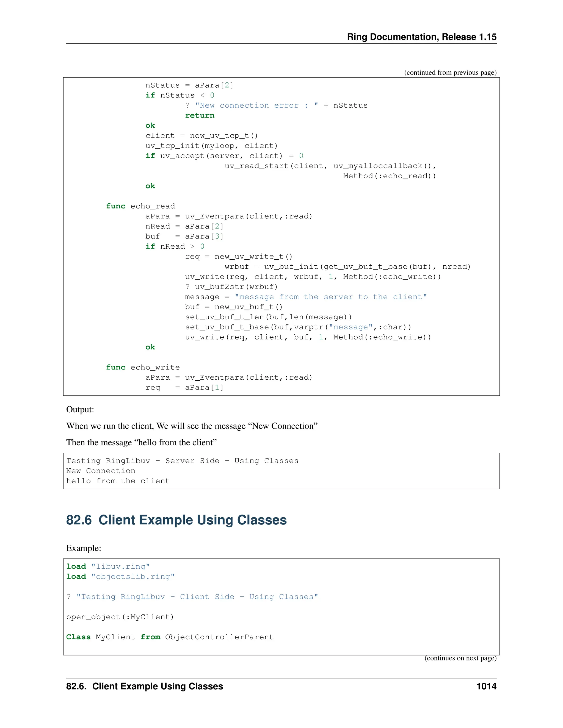Click 'Class MyClient from ObjectControllerParent' line

[x=169, y=637]
